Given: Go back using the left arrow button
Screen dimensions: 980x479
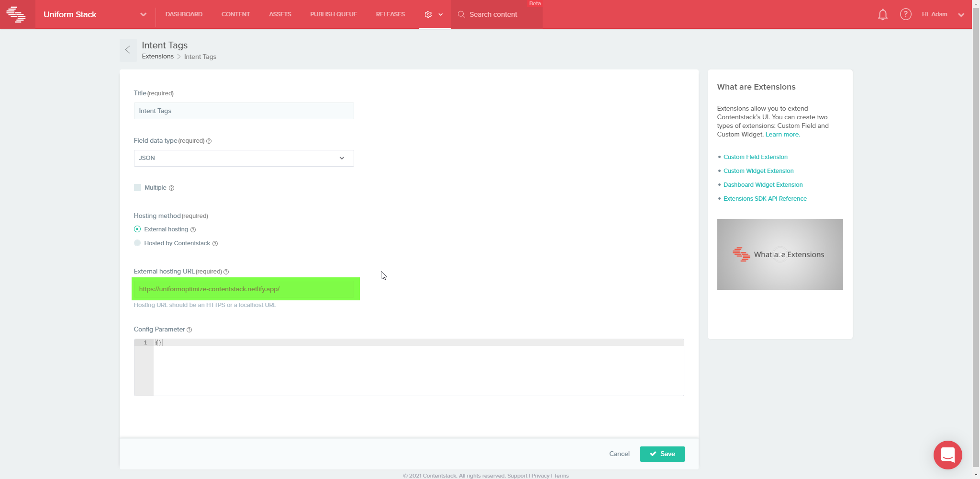Looking at the screenshot, I should [128, 50].
